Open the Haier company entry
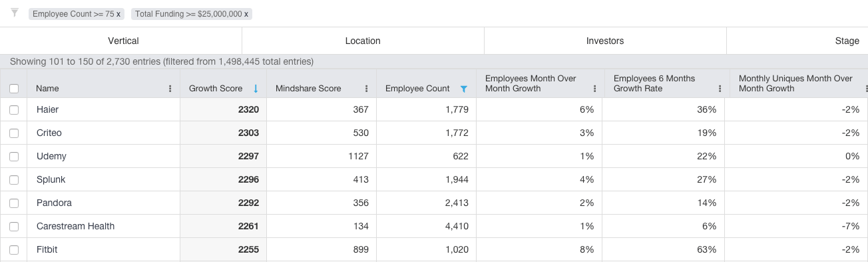868x262 pixels. click(47, 109)
